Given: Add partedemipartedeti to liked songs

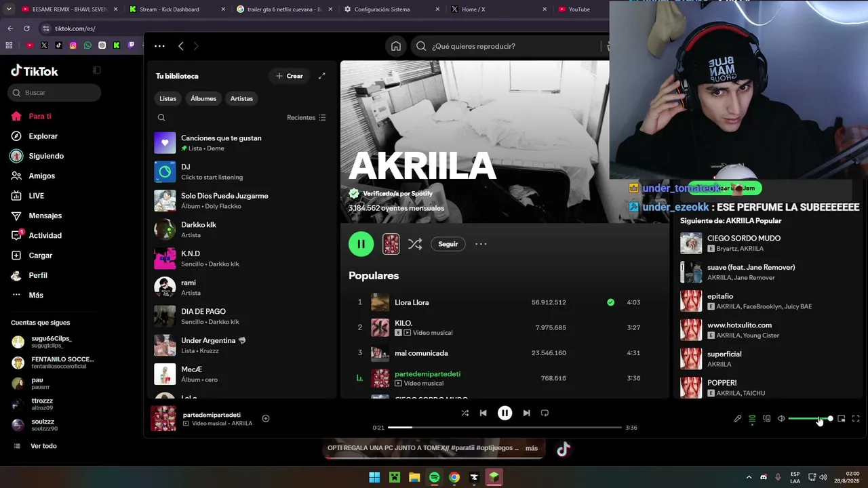Looking at the screenshot, I should tap(266, 419).
